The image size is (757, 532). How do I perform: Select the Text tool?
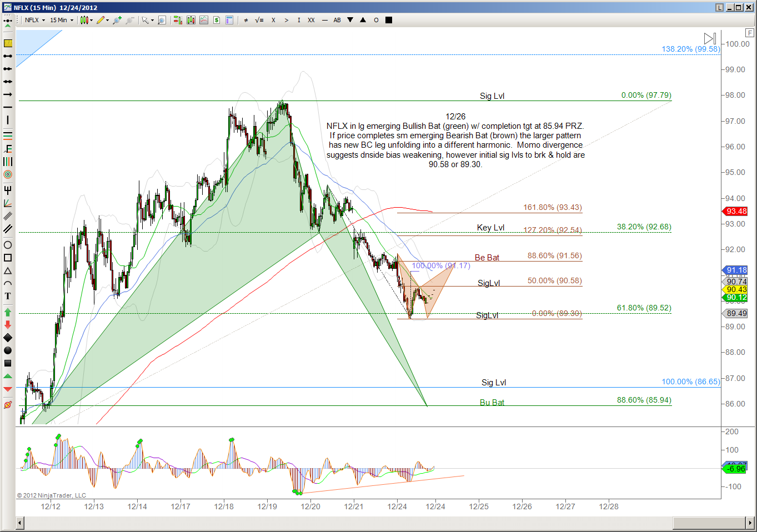[x=8, y=296]
